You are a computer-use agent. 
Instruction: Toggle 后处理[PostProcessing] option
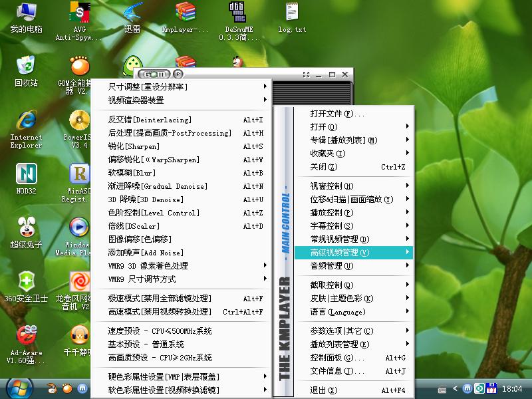182,133
